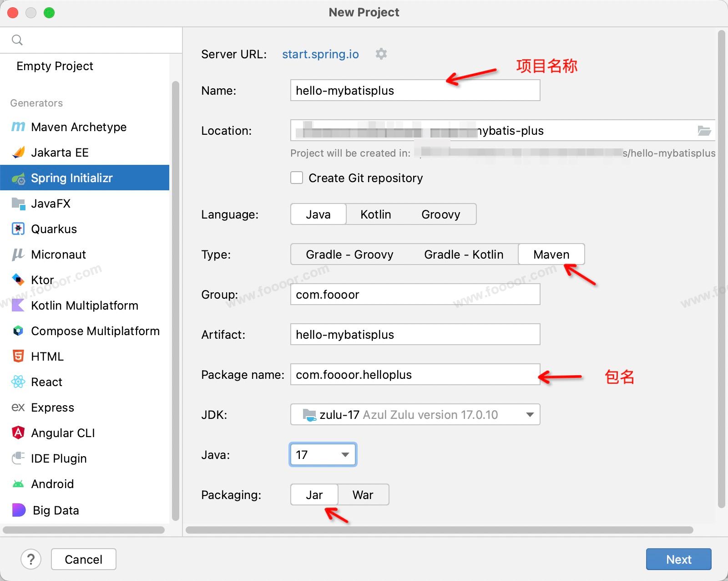Open help with the question mark button

coord(31,559)
